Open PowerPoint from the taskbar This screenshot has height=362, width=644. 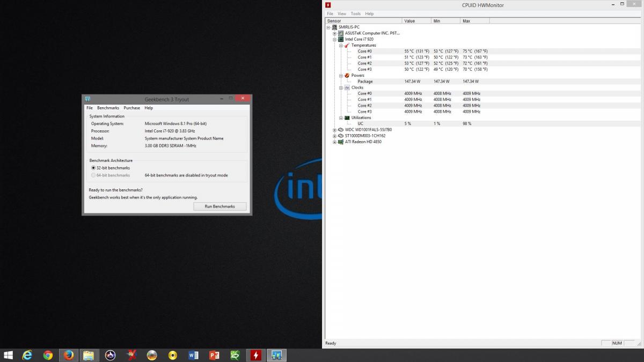pos(214,355)
